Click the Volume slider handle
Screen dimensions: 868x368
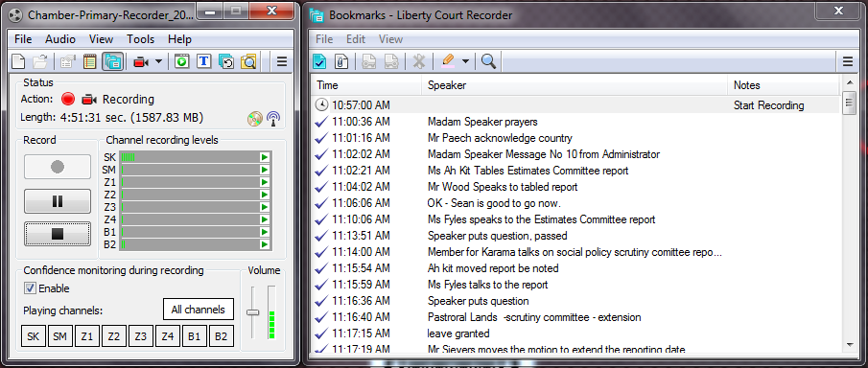click(x=253, y=312)
